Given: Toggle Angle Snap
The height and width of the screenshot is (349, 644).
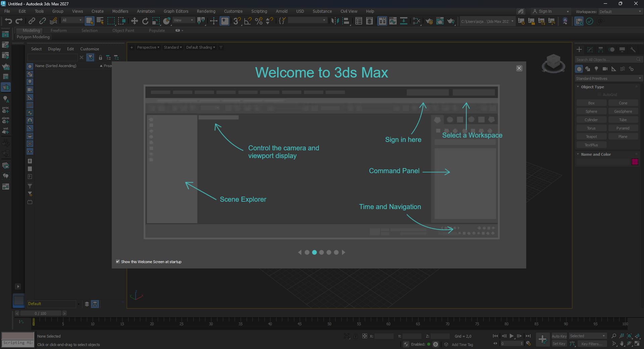Looking at the screenshot, I should pos(248,21).
